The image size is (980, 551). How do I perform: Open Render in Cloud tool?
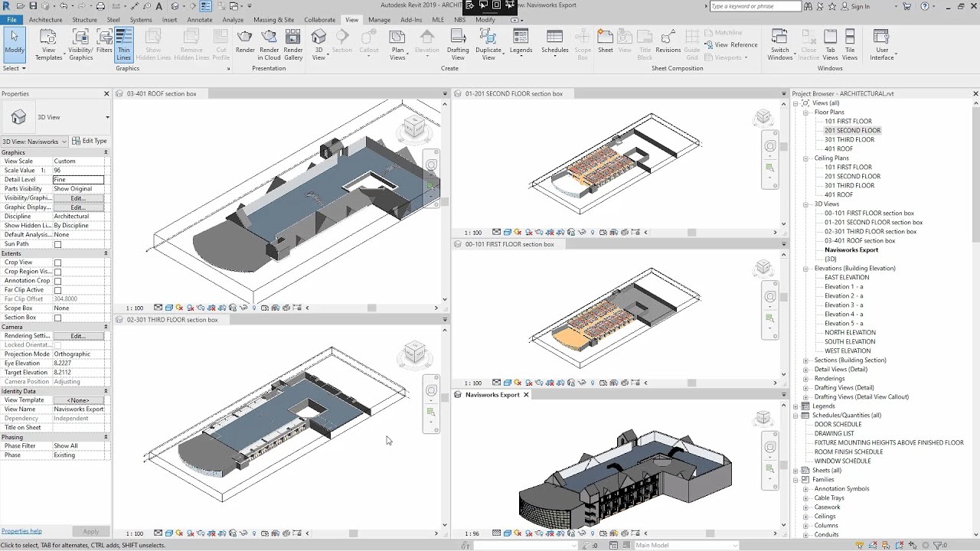(269, 44)
